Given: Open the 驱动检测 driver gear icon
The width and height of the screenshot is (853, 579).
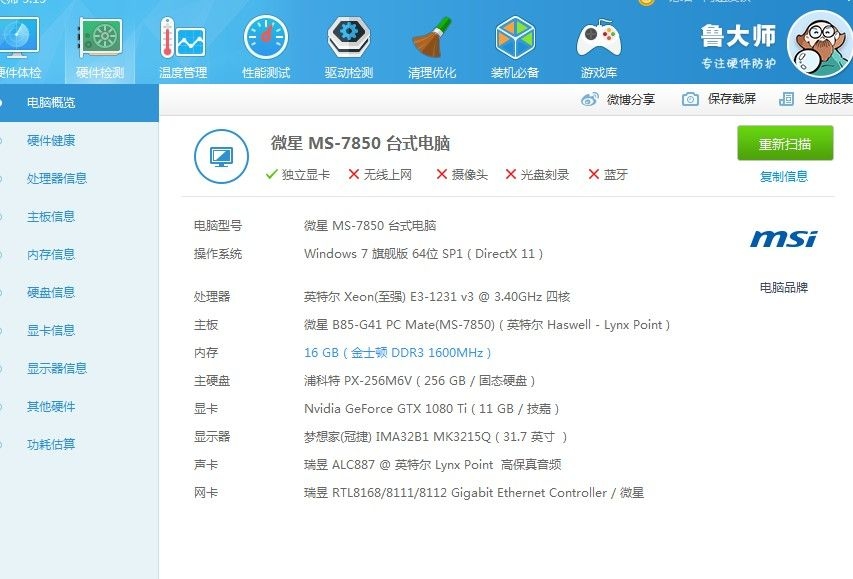Looking at the screenshot, I should pyautogui.click(x=349, y=37).
